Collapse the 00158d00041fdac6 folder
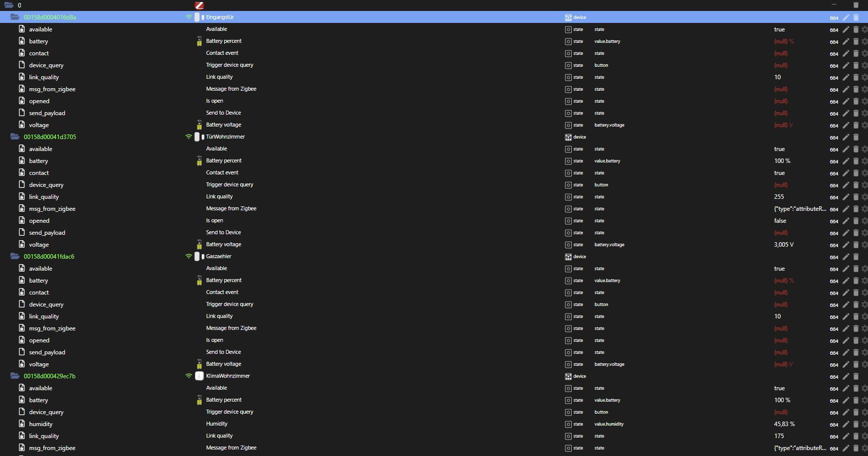 coord(15,256)
